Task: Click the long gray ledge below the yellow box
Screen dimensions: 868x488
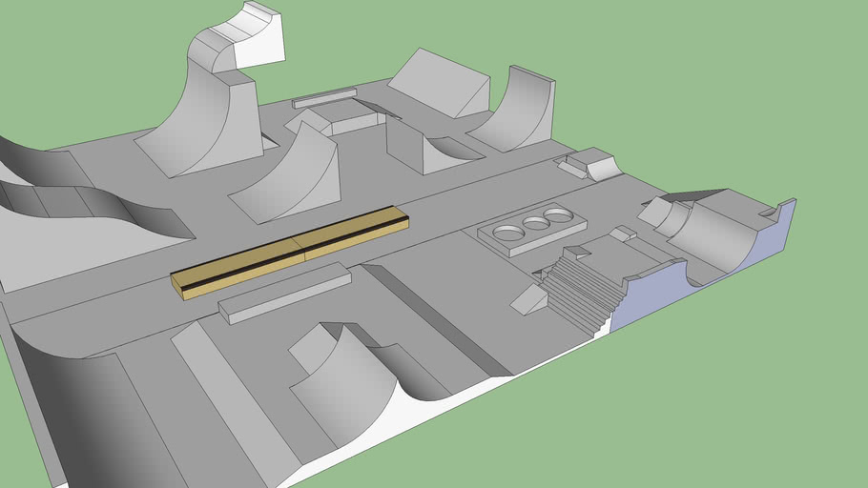Action: click(x=284, y=294)
